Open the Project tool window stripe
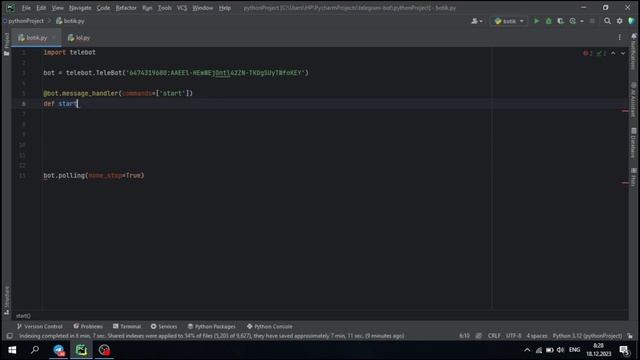The image size is (640, 360). [6, 44]
